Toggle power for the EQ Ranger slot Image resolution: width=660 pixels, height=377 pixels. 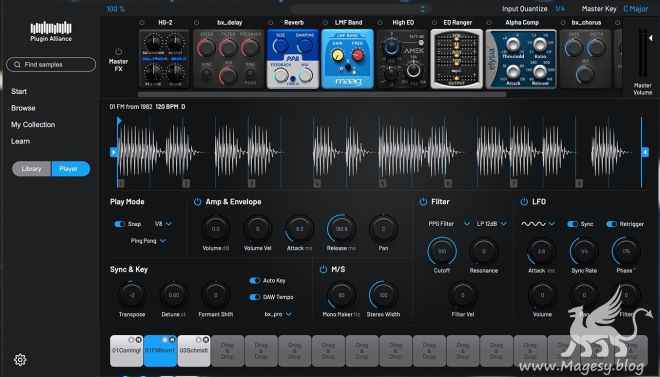[434, 22]
